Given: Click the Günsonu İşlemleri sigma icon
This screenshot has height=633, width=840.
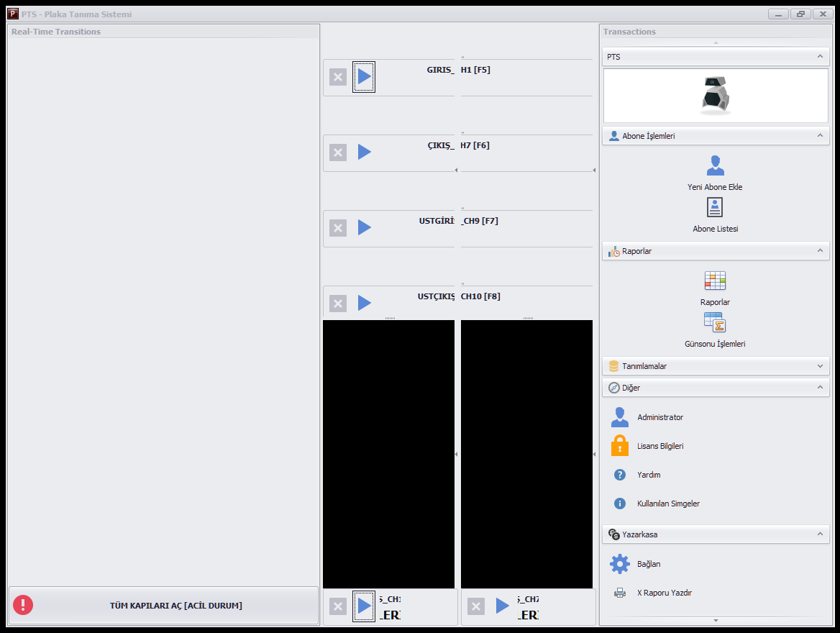Looking at the screenshot, I should [715, 322].
